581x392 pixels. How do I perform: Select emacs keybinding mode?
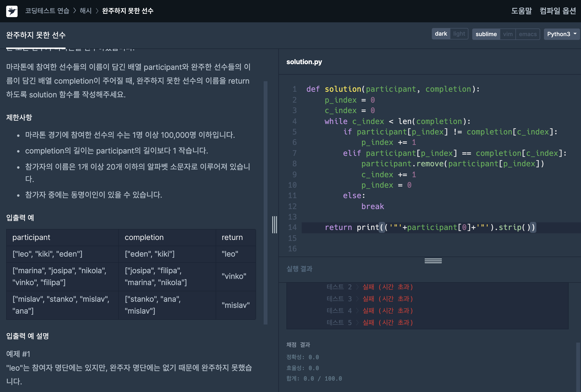pyautogui.click(x=528, y=34)
